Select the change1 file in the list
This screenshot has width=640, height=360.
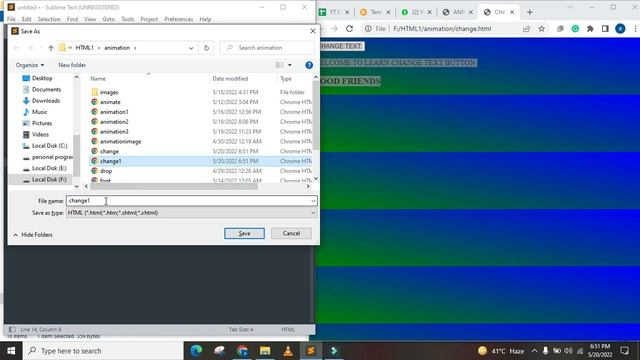[200, 161]
